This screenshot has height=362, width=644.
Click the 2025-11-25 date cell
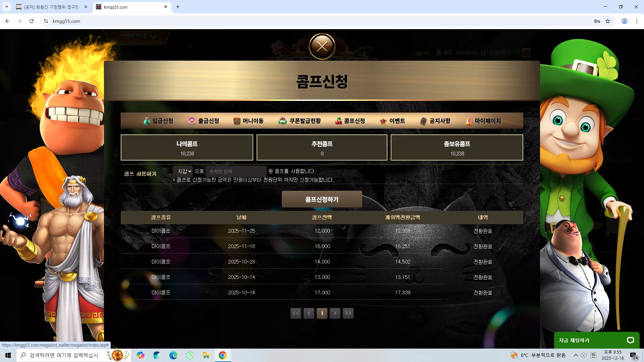[x=241, y=231]
